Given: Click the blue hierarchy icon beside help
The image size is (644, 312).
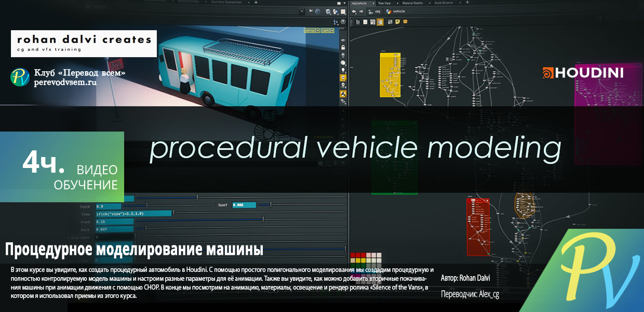Looking at the screenshot, I should coord(336,21).
